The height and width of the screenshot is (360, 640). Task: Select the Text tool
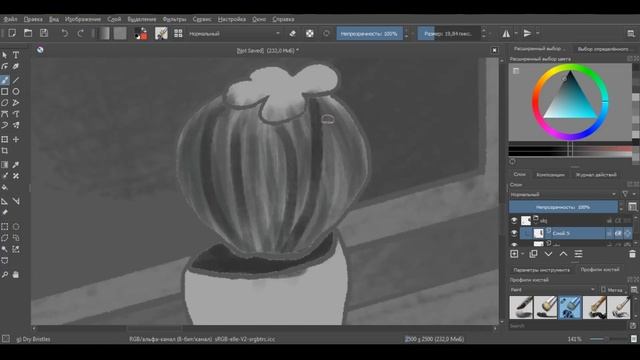(x=16, y=55)
